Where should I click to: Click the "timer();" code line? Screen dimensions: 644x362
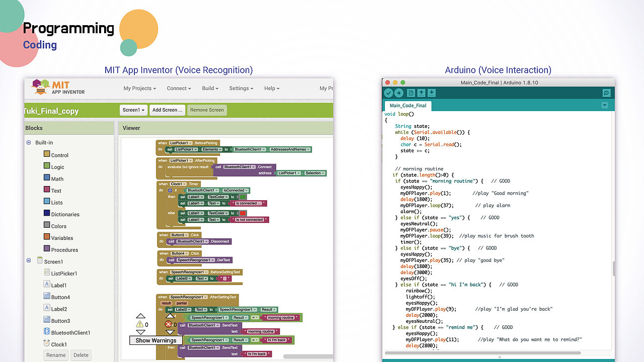click(x=411, y=242)
